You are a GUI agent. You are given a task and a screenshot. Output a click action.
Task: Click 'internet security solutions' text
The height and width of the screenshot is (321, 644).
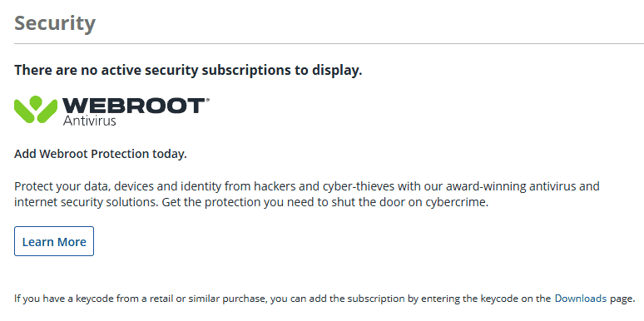coord(87,203)
